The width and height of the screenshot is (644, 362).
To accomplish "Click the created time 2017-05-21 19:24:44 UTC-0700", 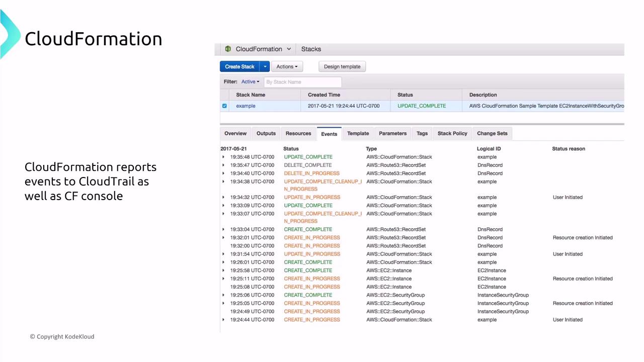I will pos(344,106).
